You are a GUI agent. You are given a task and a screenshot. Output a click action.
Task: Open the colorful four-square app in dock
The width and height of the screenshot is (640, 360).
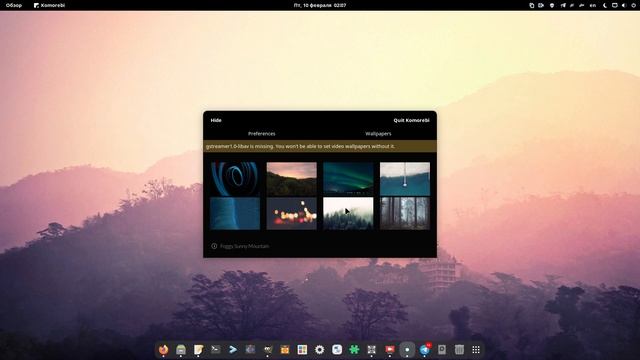coord(302,349)
